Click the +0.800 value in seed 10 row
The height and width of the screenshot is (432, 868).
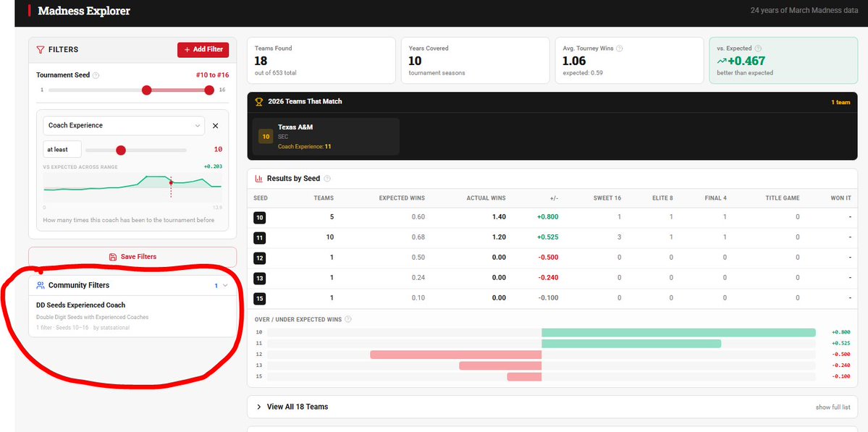547,217
